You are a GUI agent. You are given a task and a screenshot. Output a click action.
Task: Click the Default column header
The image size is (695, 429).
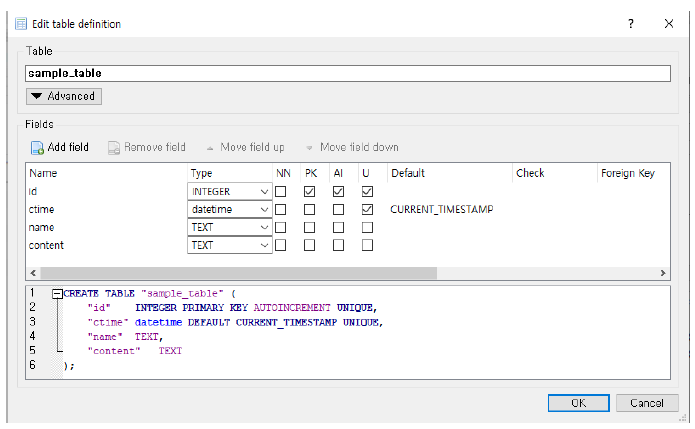click(x=450, y=173)
